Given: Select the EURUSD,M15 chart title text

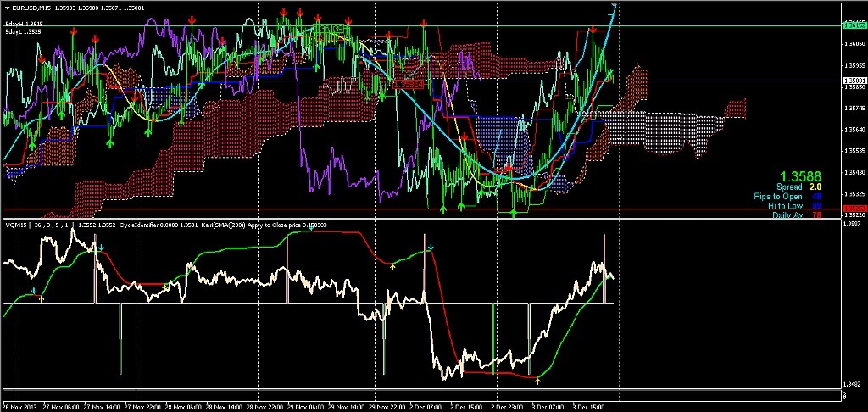Looking at the screenshot, I should tap(31, 7).
